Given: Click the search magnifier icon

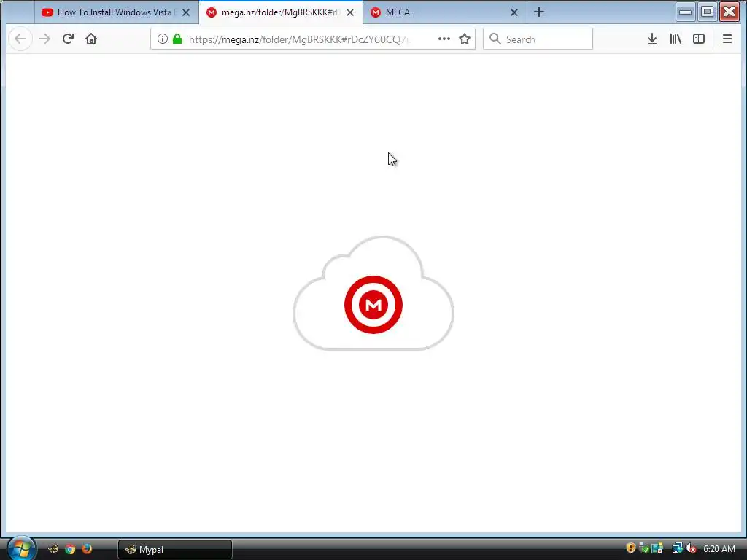Looking at the screenshot, I should 495,39.
